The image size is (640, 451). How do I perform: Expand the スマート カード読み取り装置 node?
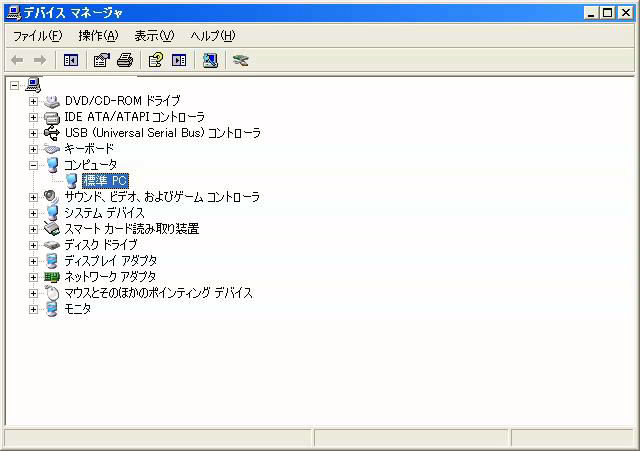[x=33, y=229]
